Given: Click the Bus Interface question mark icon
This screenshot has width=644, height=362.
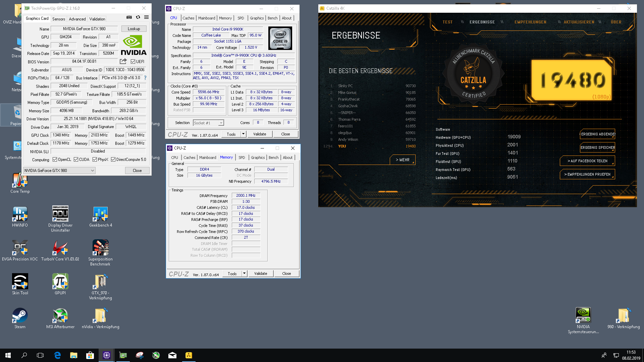Looking at the screenshot, I should [145, 78].
